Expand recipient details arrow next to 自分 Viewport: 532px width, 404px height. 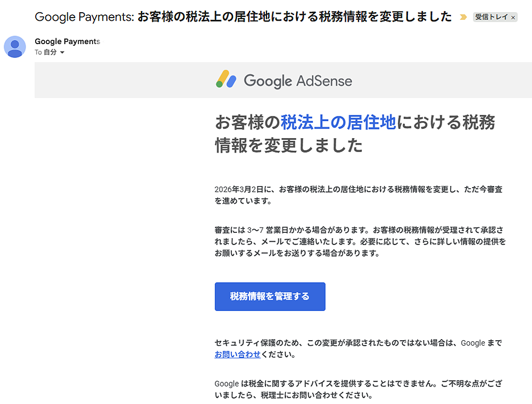pyautogui.click(x=62, y=53)
